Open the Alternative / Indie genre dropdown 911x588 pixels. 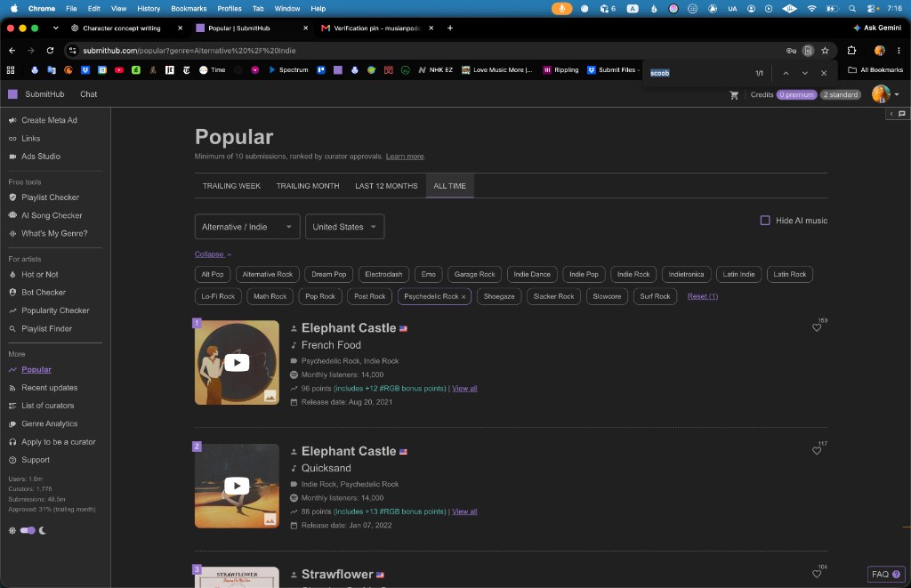[247, 227]
